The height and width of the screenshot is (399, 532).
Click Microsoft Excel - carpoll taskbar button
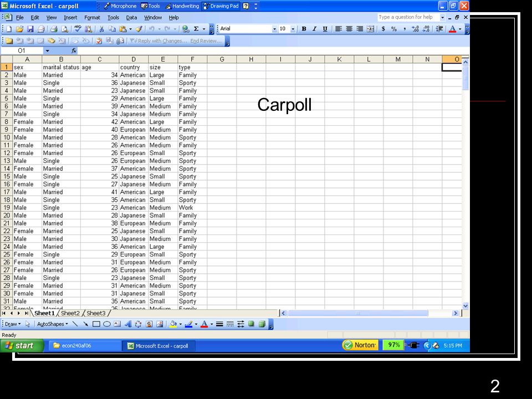[x=158, y=346]
